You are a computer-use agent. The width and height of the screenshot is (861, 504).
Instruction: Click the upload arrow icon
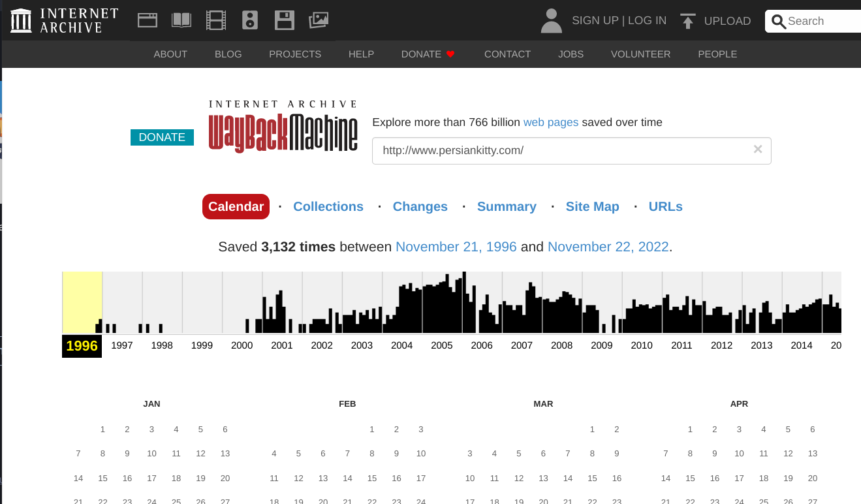tap(687, 21)
